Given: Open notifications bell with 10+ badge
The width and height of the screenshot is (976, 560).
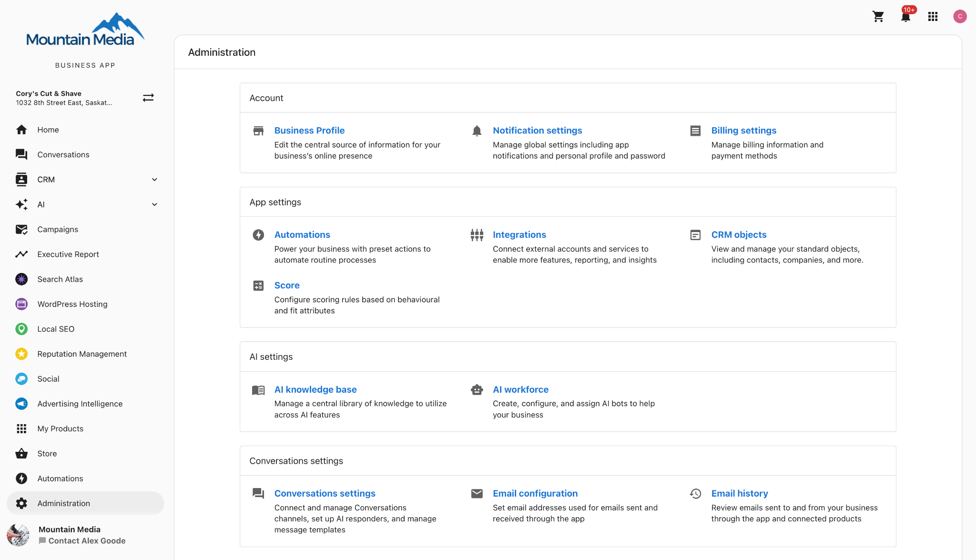Looking at the screenshot, I should 905,17.
